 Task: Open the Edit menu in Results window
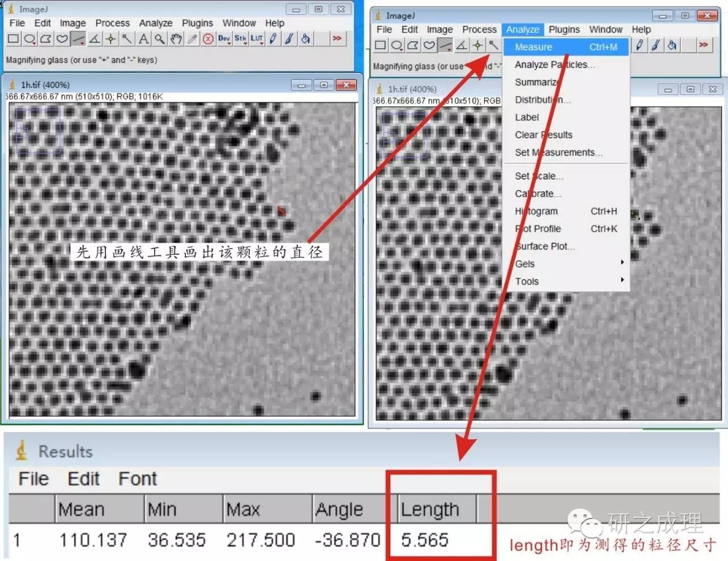pos(84,479)
